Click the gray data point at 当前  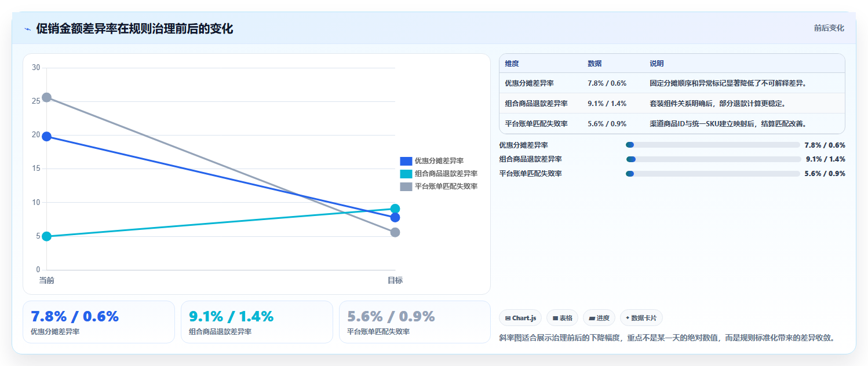click(x=46, y=97)
